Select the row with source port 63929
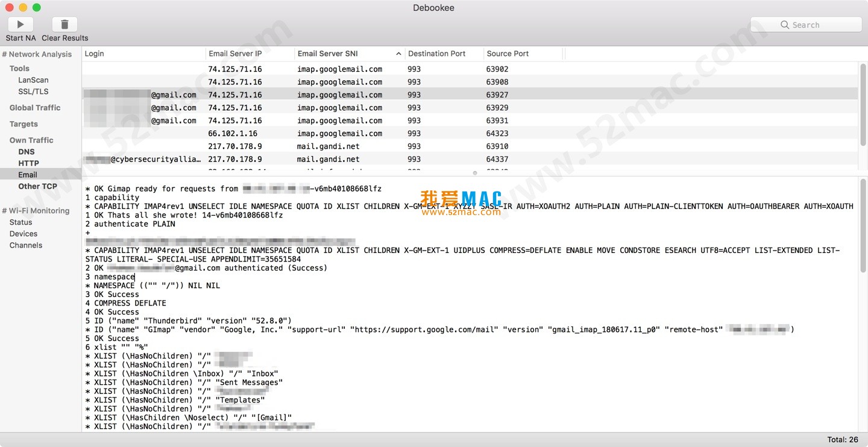Viewport: 868px width, 447px height. click(x=470, y=108)
